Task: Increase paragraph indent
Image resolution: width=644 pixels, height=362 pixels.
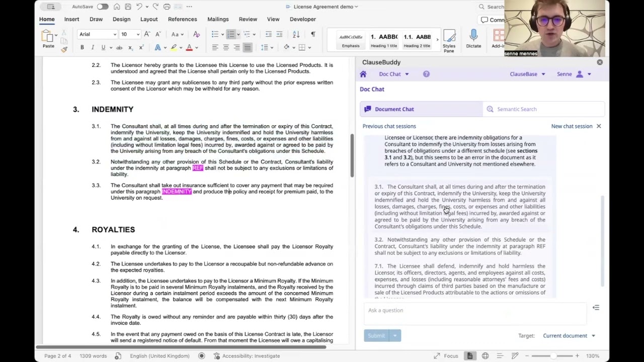Action: [x=280, y=34]
